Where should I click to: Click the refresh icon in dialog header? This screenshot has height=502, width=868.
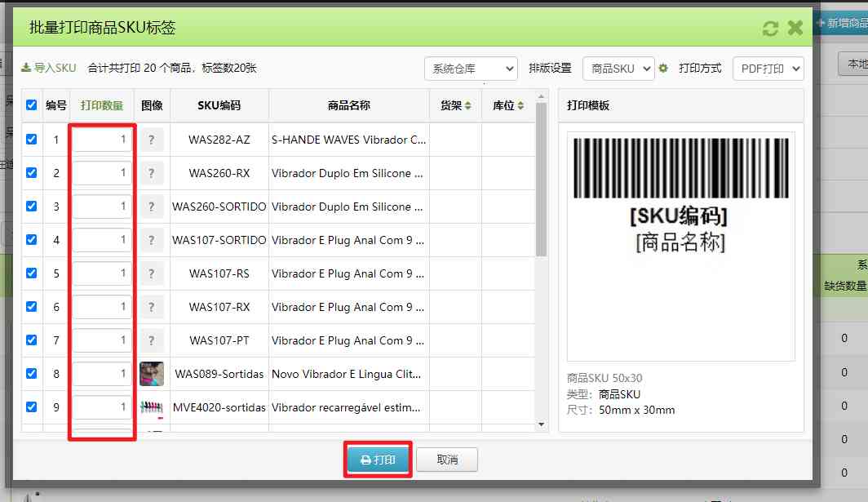[x=770, y=29]
